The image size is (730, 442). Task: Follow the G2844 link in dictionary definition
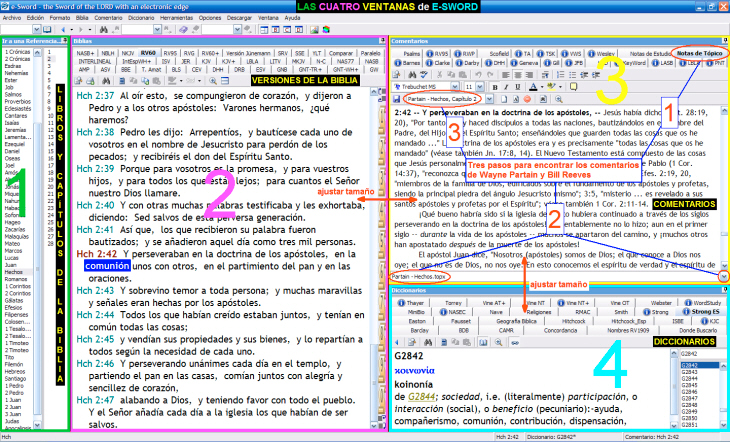click(421, 397)
